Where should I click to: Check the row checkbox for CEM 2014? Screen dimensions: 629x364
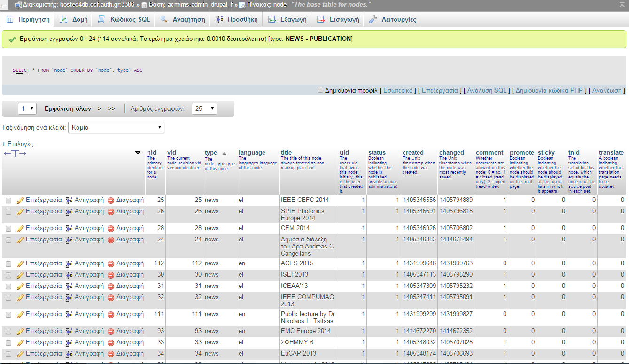click(x=8, y=229)
